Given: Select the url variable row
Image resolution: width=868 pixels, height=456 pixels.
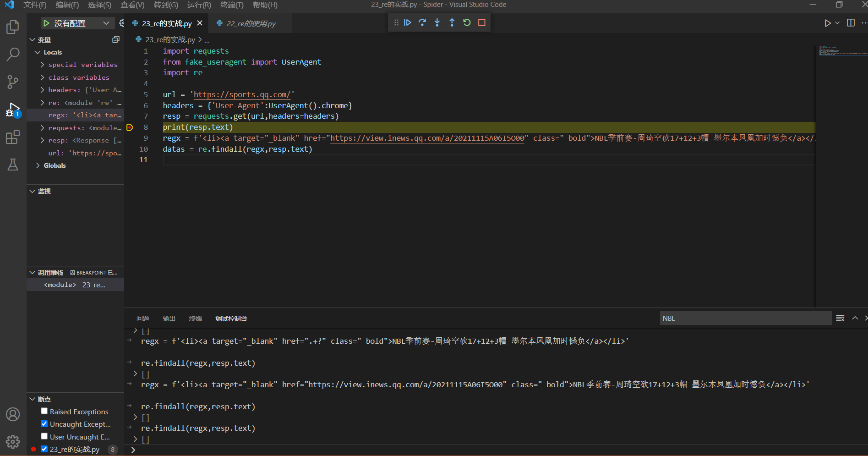Looking at the screenshot, I should [x=75, y=153].
